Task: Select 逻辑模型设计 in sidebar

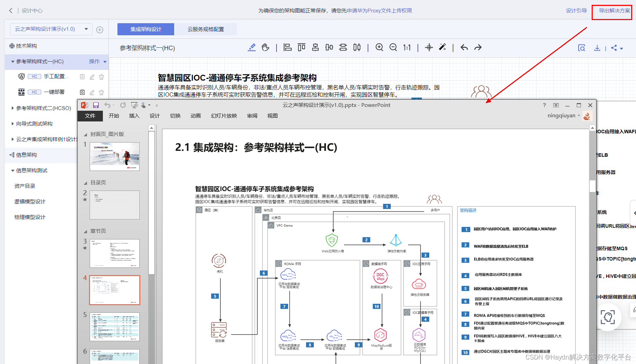Action: tap(30, 202)
